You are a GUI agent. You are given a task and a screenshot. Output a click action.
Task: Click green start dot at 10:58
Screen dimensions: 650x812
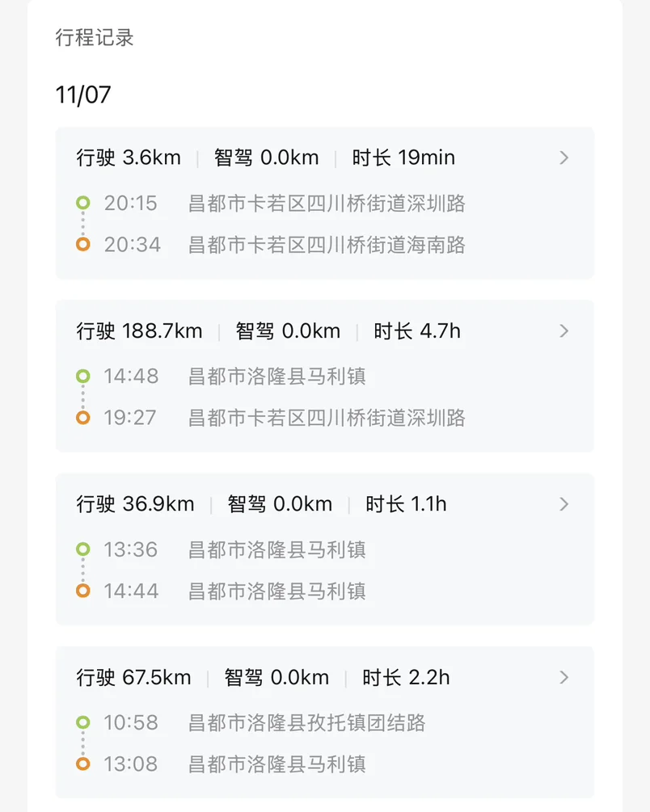pos(82,722)
